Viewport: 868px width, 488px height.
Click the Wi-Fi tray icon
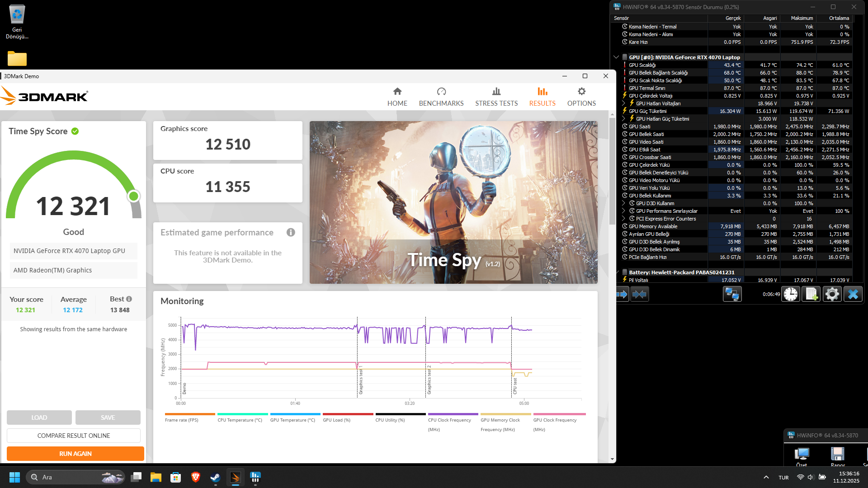[x=801, y=477]
